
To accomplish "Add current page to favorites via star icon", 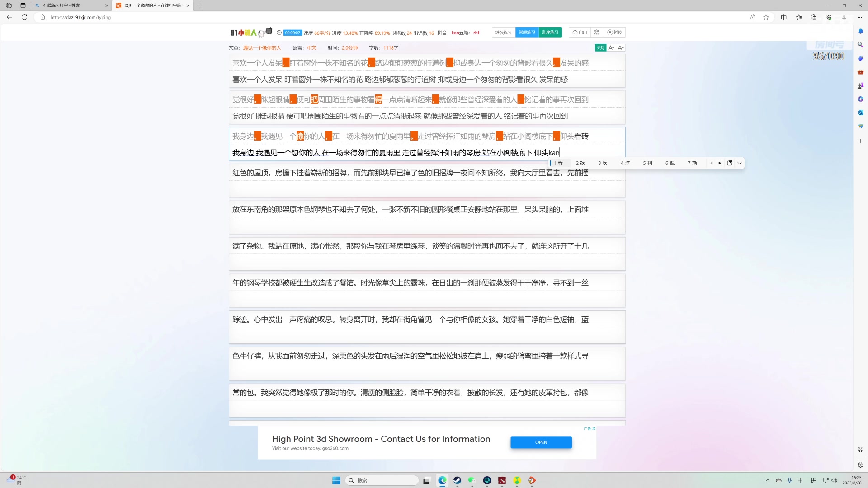I will click(766, 17).
